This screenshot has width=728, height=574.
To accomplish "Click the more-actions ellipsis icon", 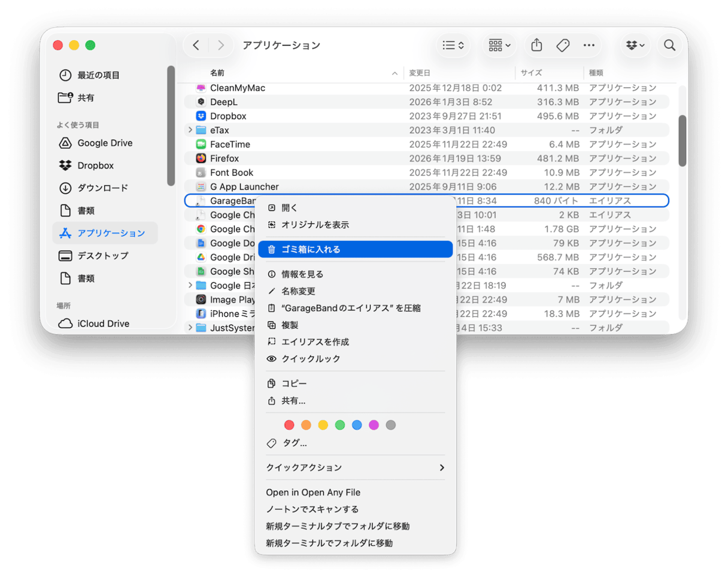I will click(x=589, y=45).
